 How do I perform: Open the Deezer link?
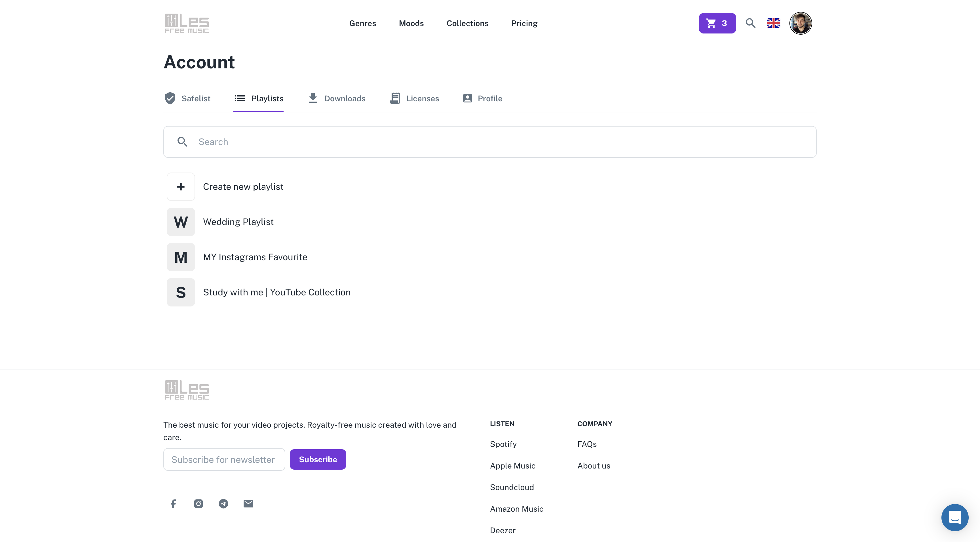(x=502, y=530)
